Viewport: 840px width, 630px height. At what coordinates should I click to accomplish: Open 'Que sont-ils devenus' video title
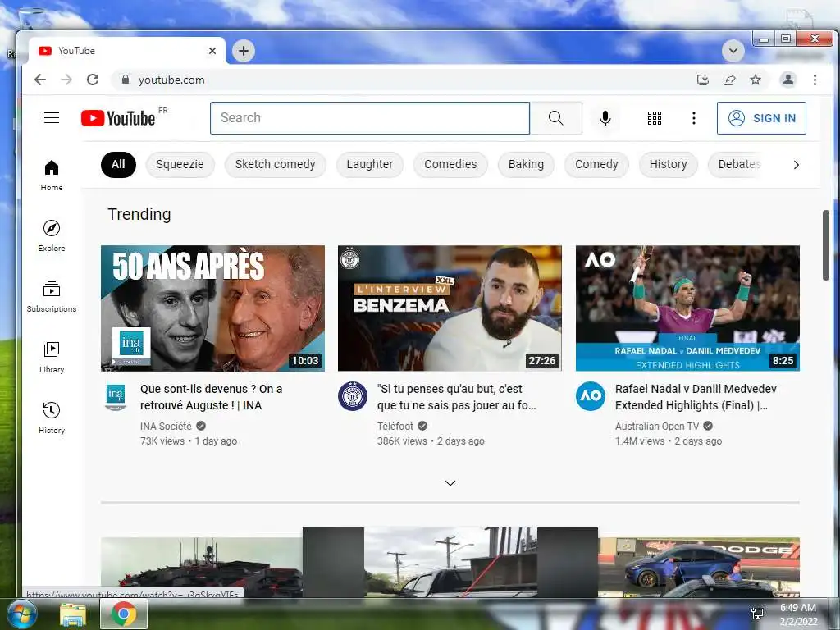(211, 397)
